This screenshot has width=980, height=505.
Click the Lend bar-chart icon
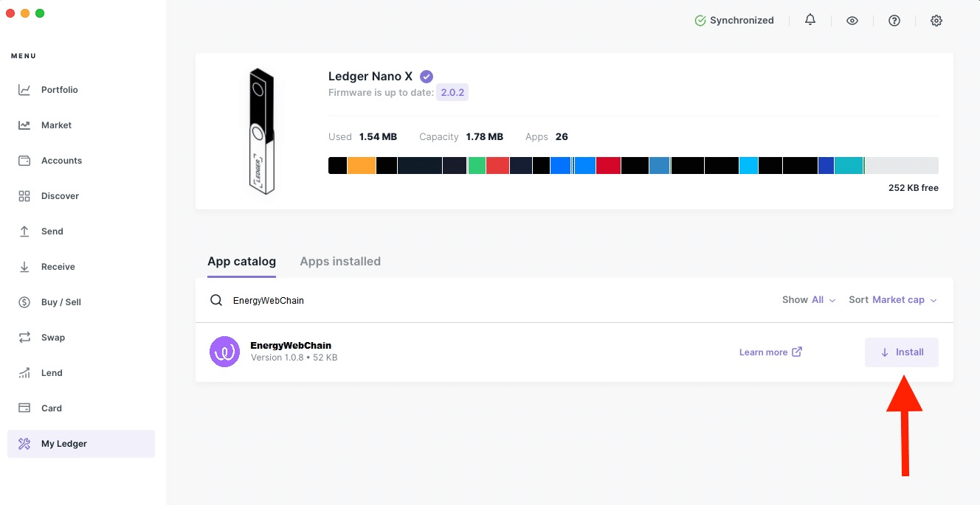24,373
